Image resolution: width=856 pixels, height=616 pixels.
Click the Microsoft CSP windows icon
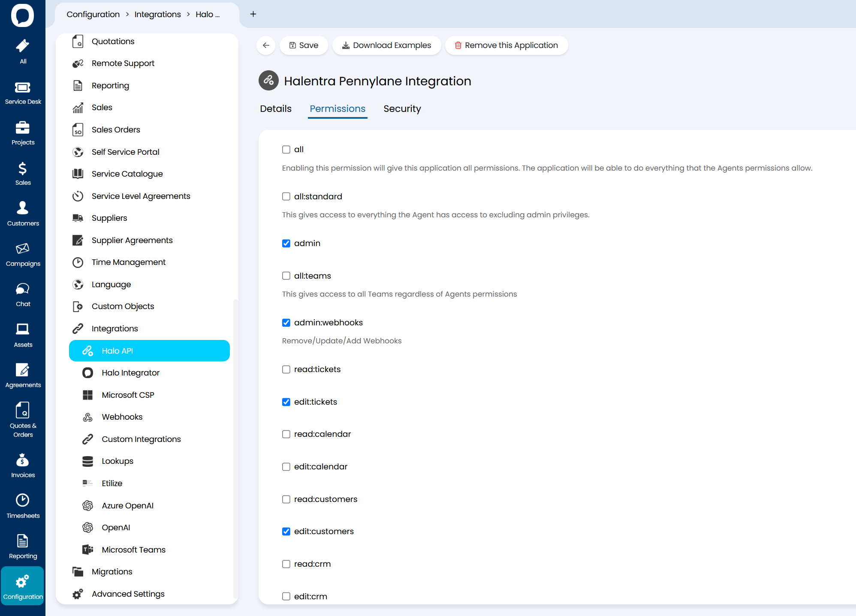[x=87, y=395]
